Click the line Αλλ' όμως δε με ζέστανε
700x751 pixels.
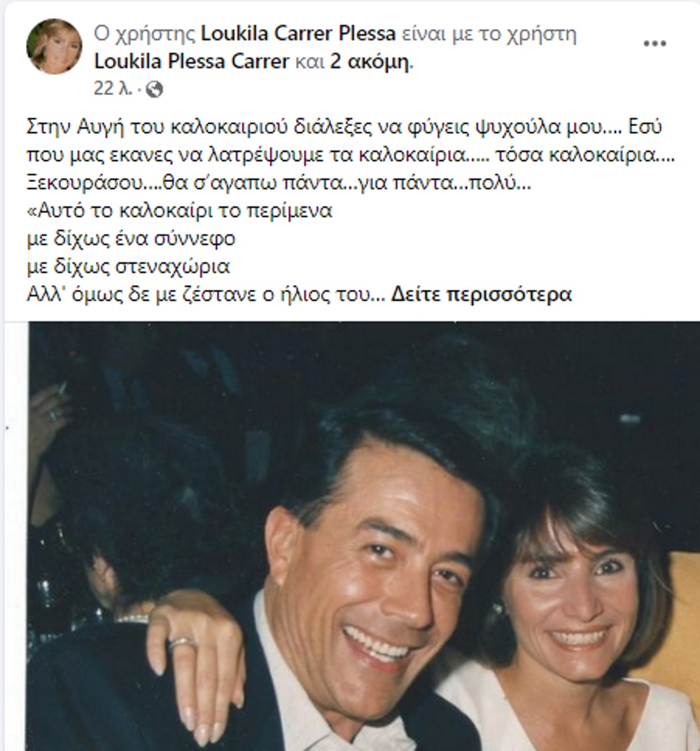click(206, 294)
